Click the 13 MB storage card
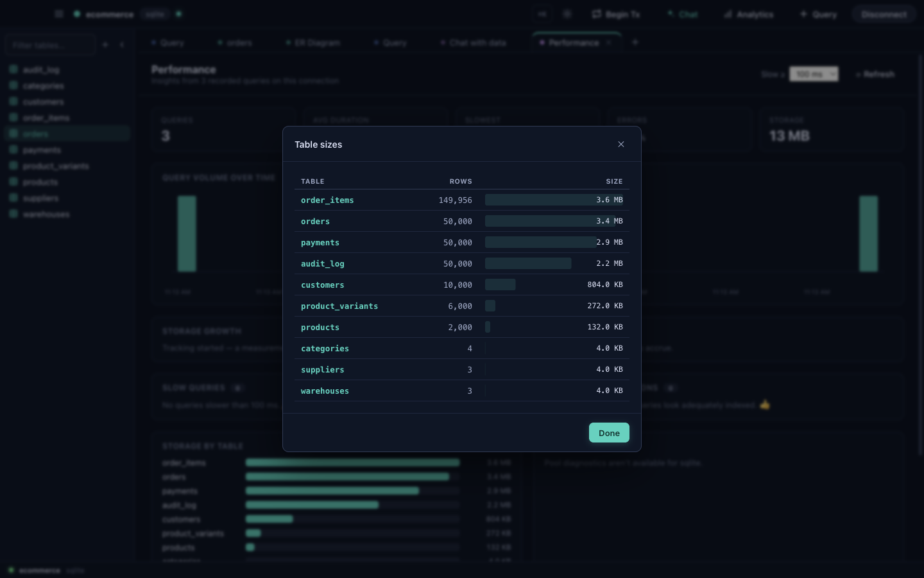Viewport: 924px width, 578px height. click(832, 130)
